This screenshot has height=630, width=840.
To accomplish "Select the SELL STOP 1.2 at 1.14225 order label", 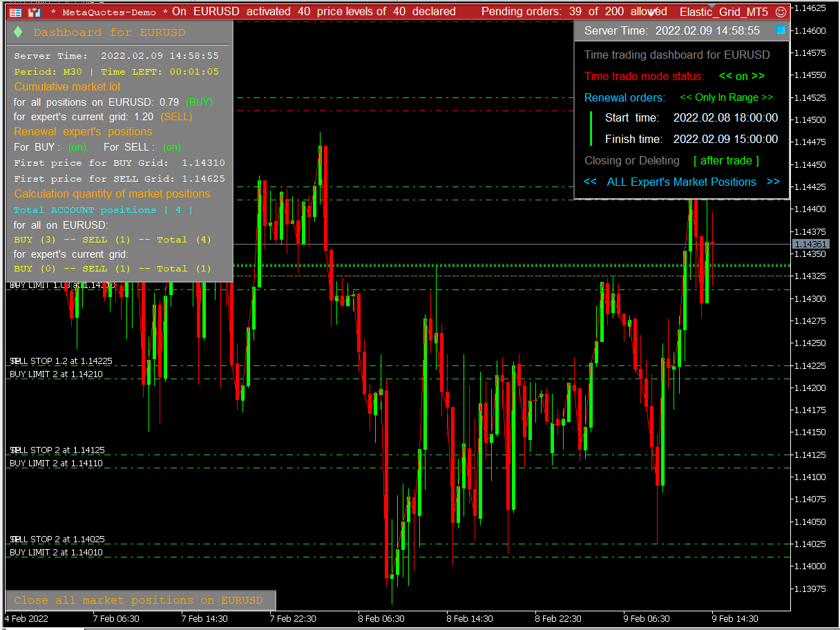I will tap(61, 361).
